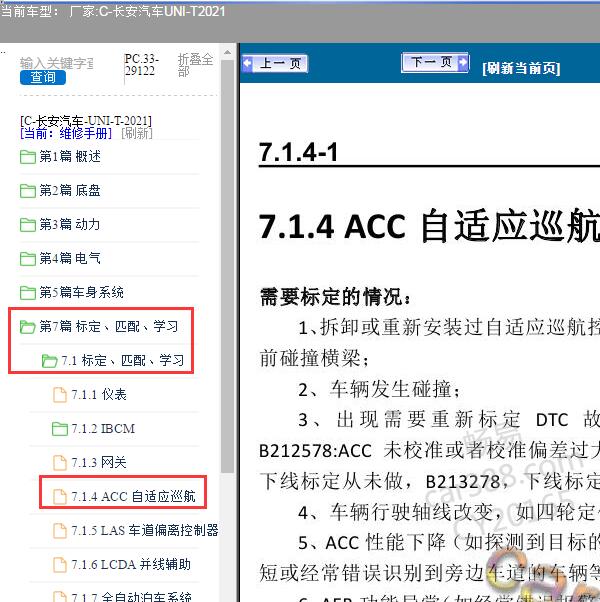Click document icon of 7.1.4 ACC 自适应巡航
Image resolution: width=600 pixels, height=602 pixels.
coord(60,496)
